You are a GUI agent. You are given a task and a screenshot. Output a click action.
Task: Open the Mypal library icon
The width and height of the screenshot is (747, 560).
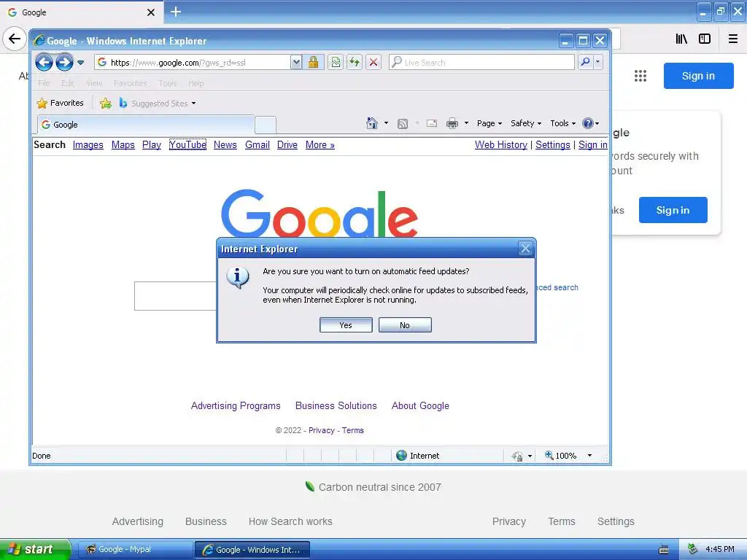tap(681, 39)
